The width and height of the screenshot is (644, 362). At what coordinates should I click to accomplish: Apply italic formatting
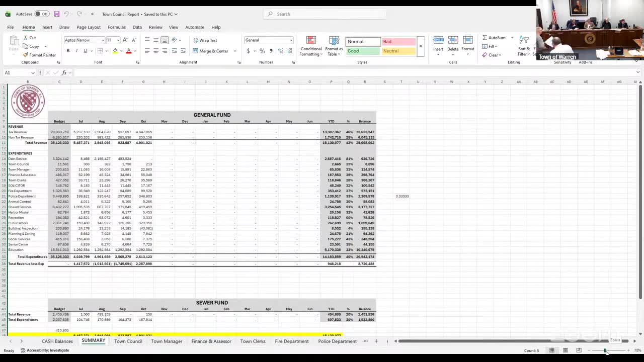coord(76,51)
